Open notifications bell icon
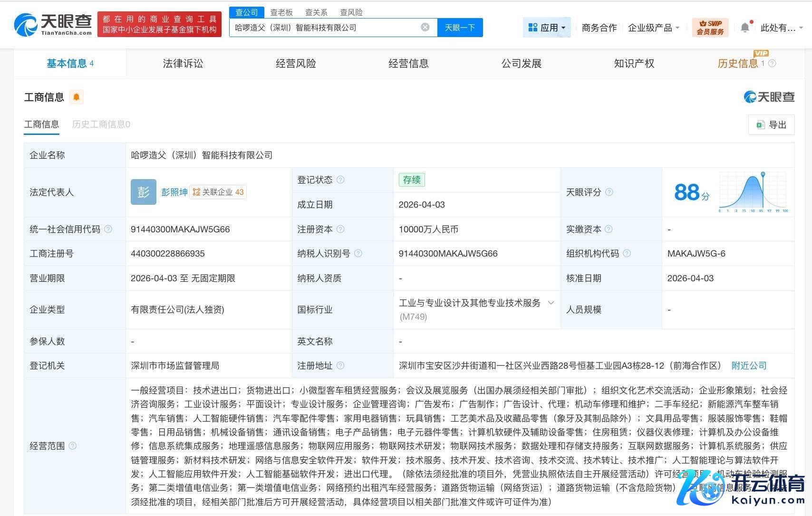 point(745,28)
